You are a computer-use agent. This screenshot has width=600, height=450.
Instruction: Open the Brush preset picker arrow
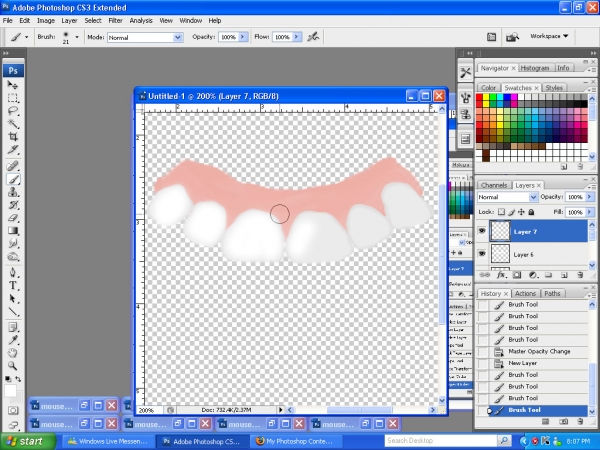tap(77, 37)
